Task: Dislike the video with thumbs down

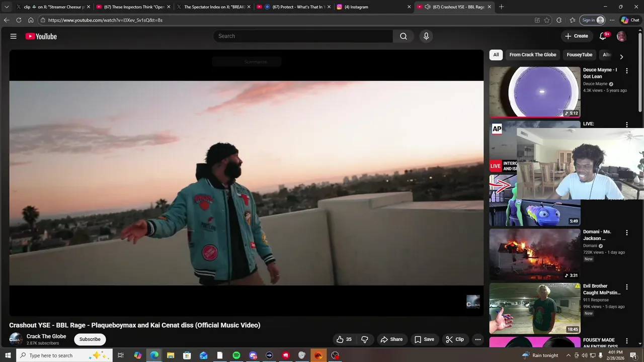Action: click(365, 339)
